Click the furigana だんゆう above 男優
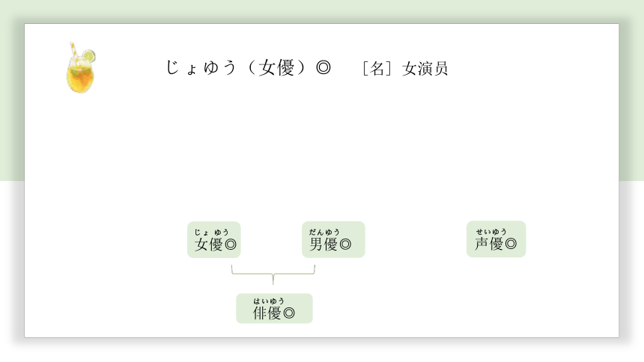 (324, 233)
